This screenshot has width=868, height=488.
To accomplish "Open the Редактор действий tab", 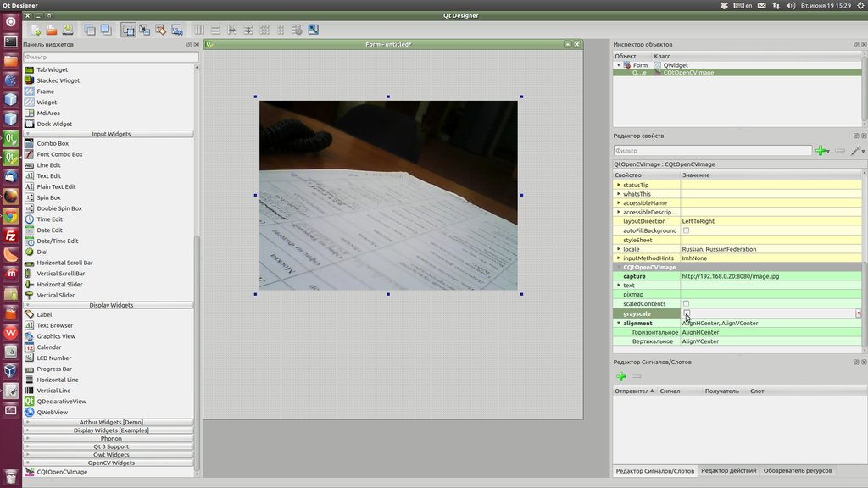I will (727, 470).
